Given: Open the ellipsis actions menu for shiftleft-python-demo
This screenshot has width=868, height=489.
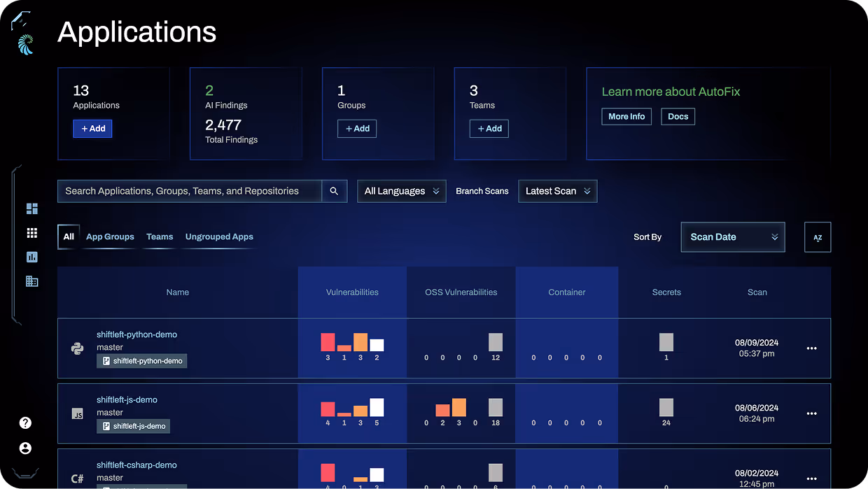Looking at the screenshot, I should click(x=811, y=348).
